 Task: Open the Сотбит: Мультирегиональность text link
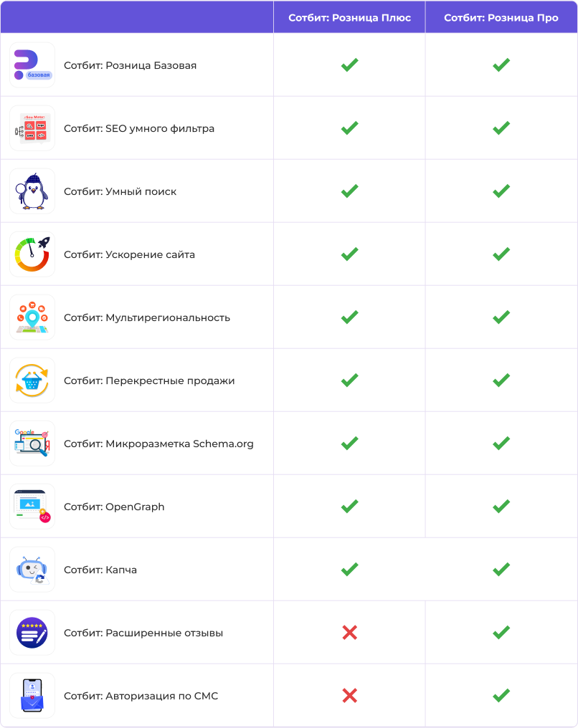(x=147, y=317)
